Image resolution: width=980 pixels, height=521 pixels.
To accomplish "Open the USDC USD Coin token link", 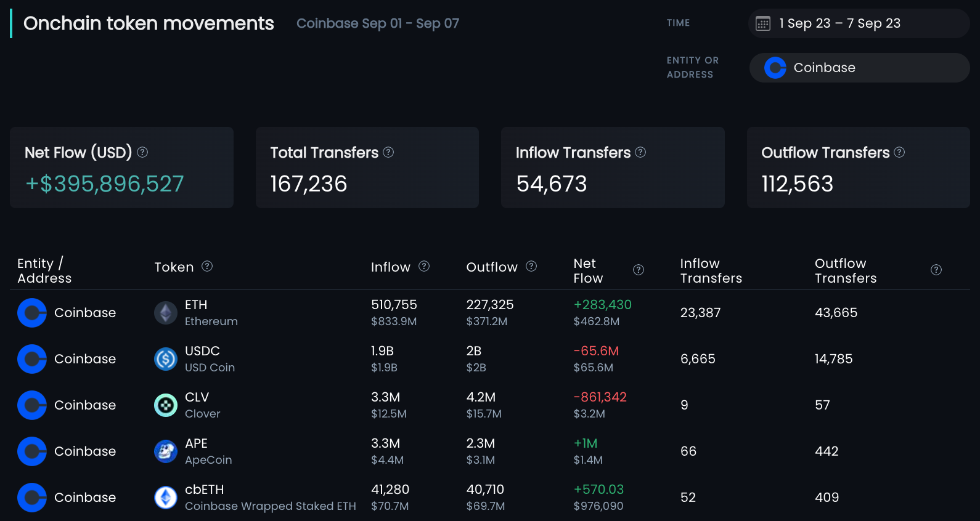I will [210, 359].
